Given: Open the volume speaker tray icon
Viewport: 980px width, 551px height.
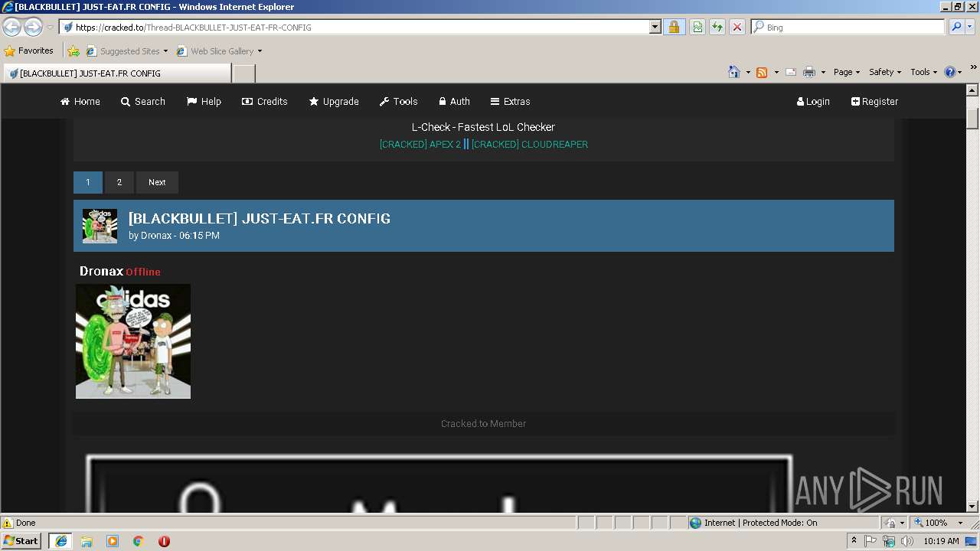Looking at the screenshot, I should (x=907, y=541).
